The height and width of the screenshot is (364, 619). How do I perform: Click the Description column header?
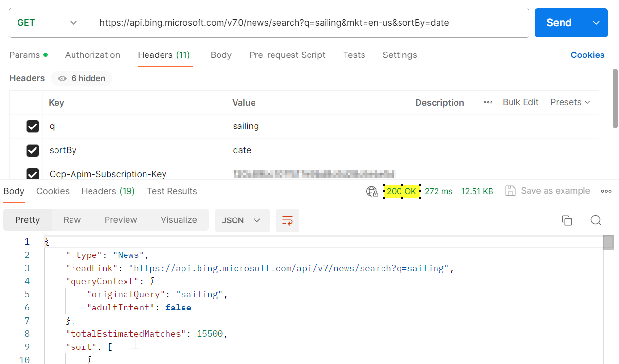point(439,103)
